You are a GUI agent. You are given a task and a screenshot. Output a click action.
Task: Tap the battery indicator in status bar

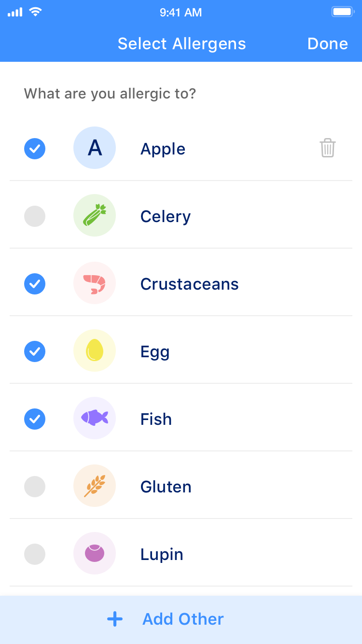coord(343,12)
